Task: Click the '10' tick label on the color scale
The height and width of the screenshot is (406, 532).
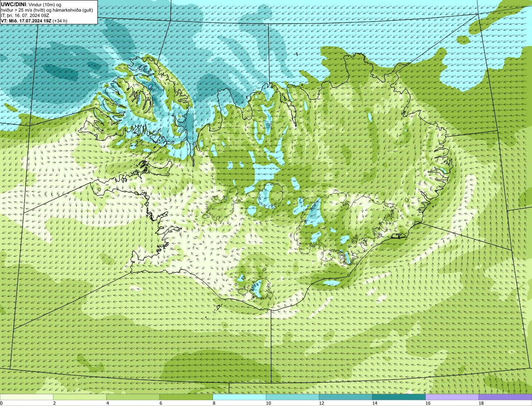Action: [x=268, y=403]
